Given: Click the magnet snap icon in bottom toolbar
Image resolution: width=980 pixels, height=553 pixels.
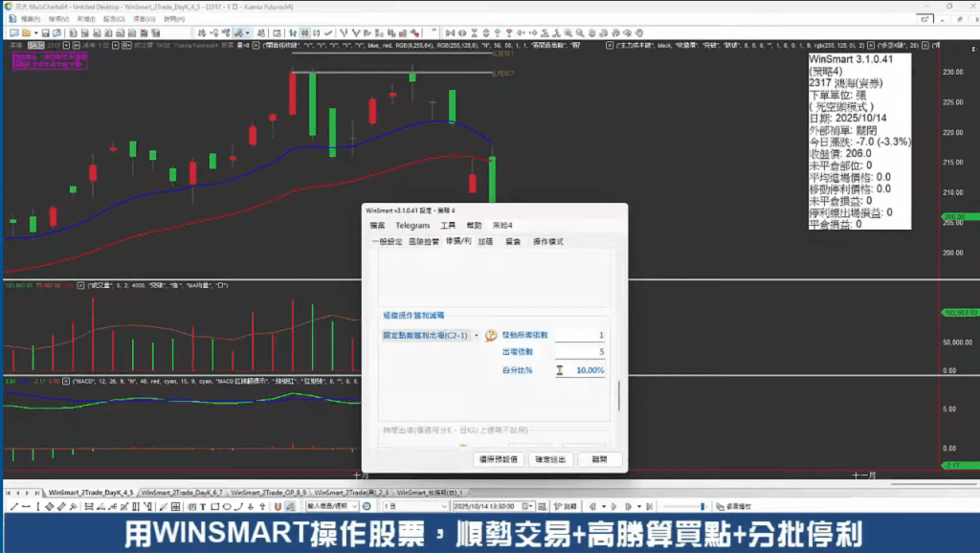Looking at the screenshot, I should tap(278, 506).
